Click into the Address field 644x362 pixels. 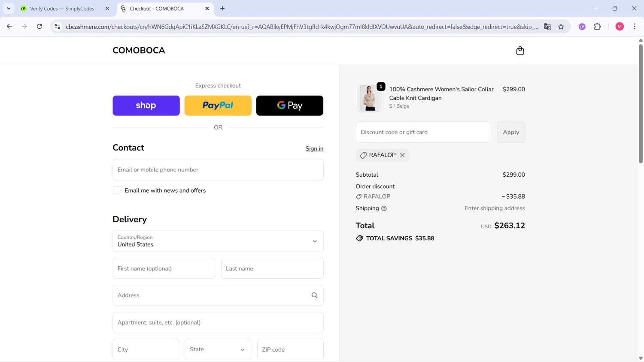pos(218,296)
